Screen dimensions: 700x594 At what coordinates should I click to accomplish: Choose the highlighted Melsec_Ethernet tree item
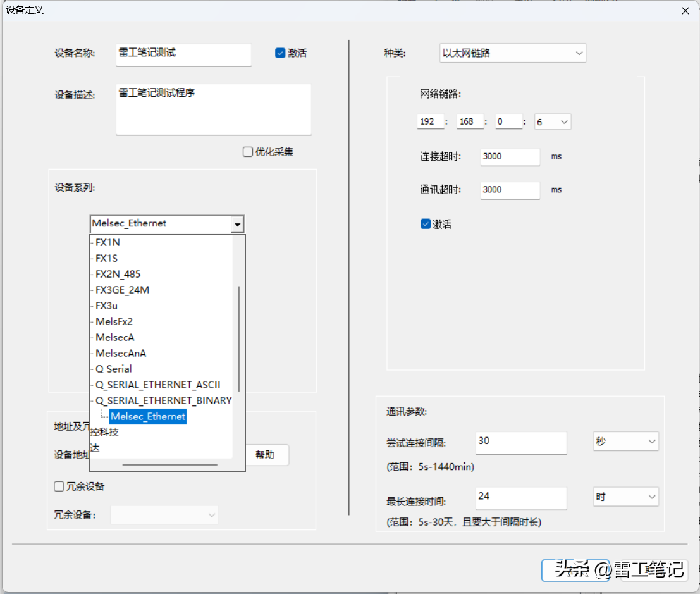click(148, 416)
